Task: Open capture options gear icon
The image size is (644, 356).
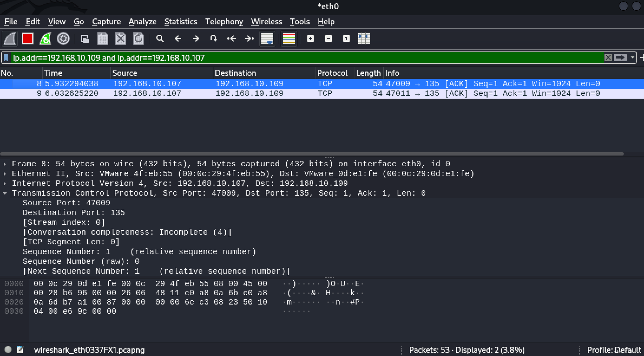Action: (63, 38)
